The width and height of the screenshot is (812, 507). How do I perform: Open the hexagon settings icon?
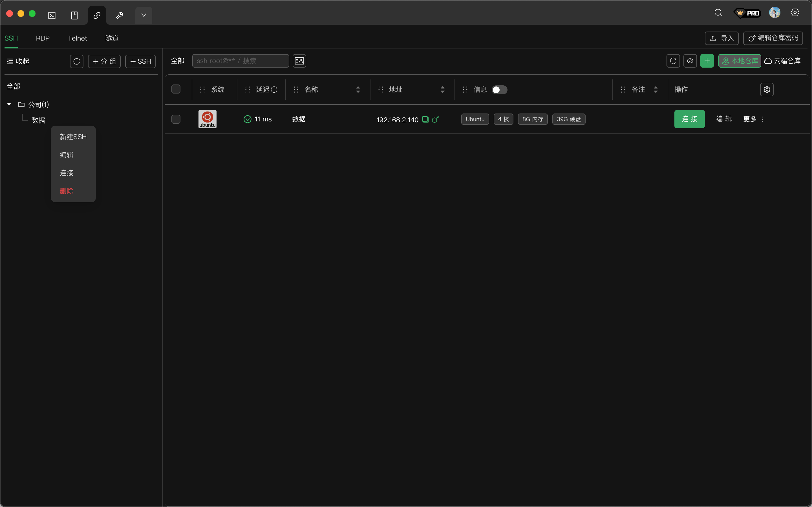click(795, 13)
